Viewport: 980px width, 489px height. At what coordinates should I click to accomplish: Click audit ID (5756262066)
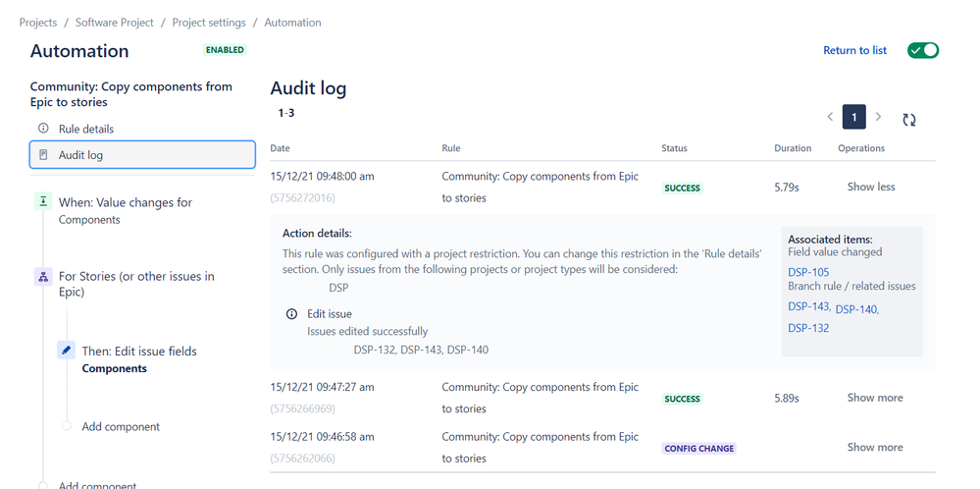click(x=302, y=459)
